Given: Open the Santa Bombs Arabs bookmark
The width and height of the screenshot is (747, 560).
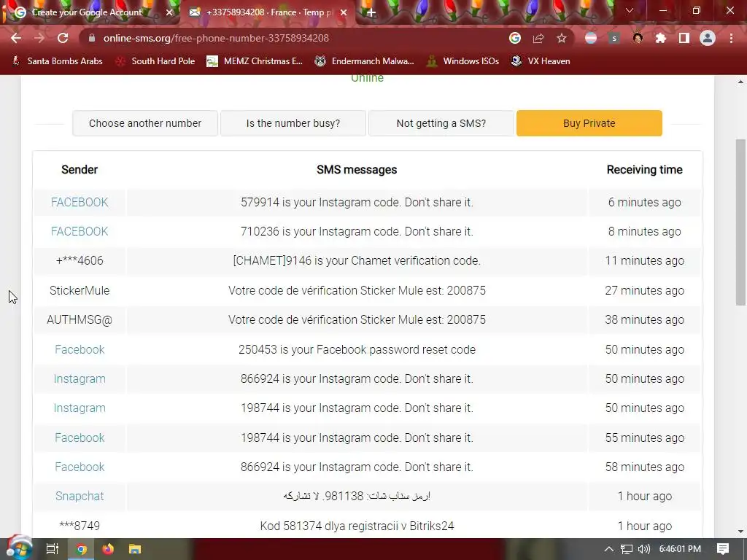Looking at the screenshot, I should (x=58, y=61).
